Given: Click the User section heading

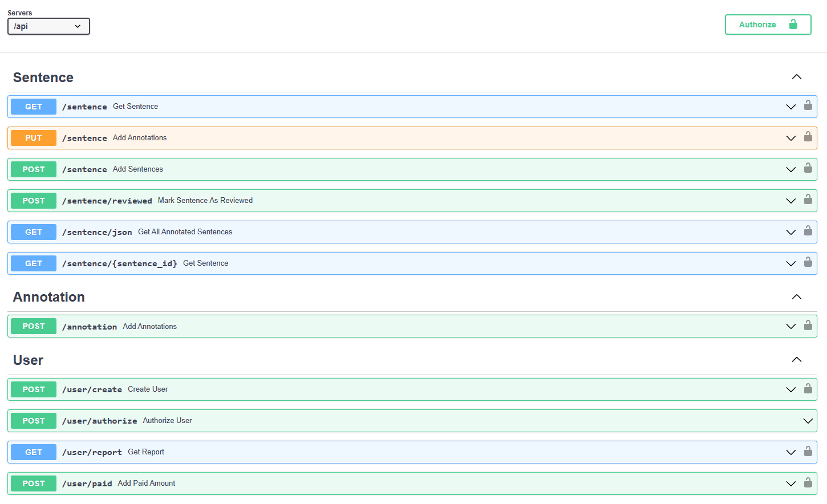Looking at the screenshot, I should click(29, 360).
